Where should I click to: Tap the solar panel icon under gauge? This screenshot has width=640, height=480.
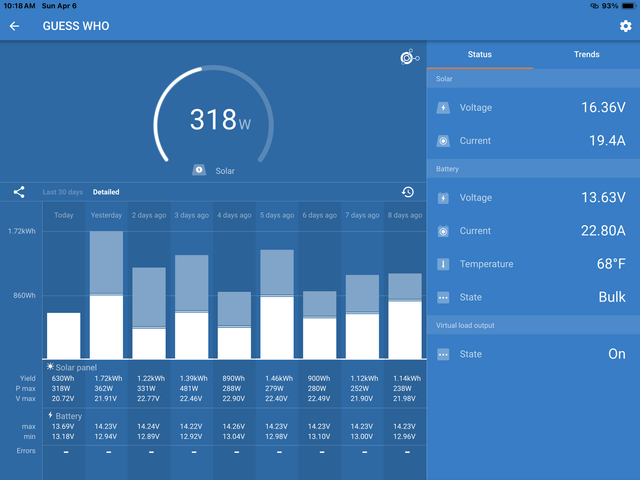point(199,170)
